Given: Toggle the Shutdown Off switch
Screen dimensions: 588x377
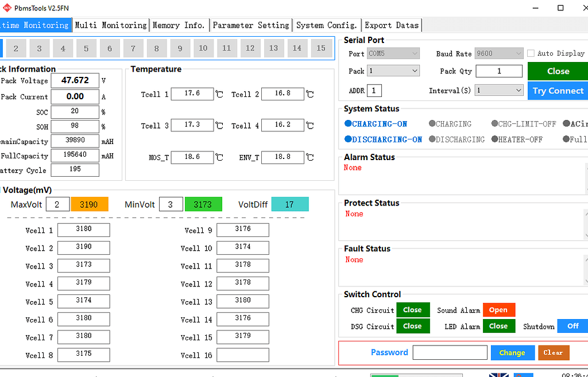Looking at the screenshot, I should (572, 326).
